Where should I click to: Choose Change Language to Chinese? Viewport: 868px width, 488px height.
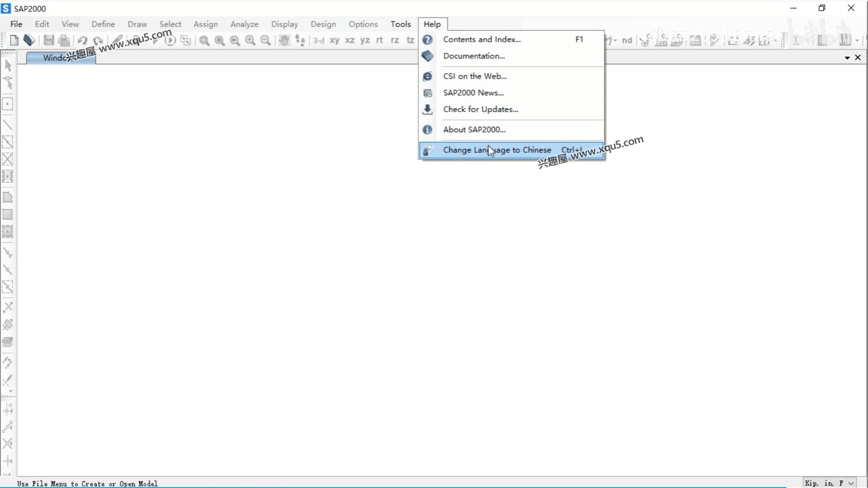click(x=512, y=150)
